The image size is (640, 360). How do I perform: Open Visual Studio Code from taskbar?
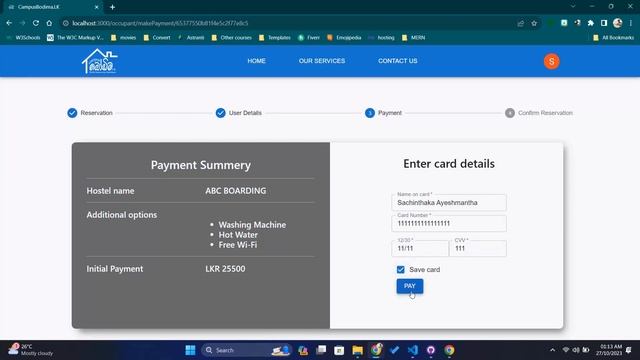(413, 350)
